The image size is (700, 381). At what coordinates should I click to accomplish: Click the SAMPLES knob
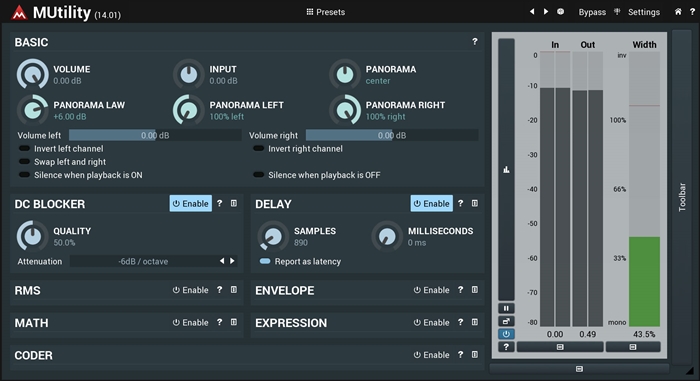coord(273,236)
